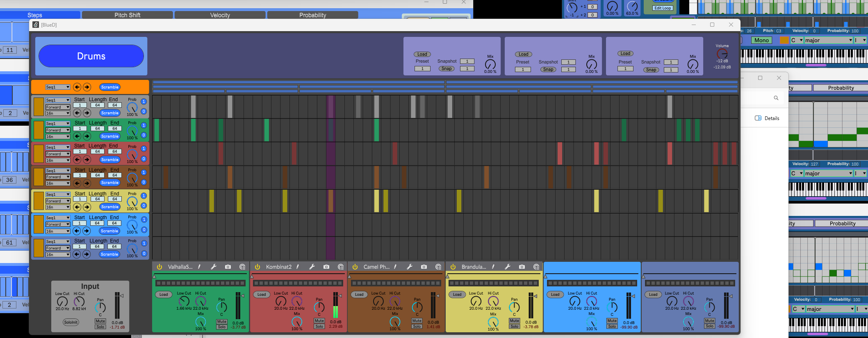Open the 16n rate dropdown in the green row
Image resolution: width=868 pixels, height=338 pixels.
click(58, 137)
